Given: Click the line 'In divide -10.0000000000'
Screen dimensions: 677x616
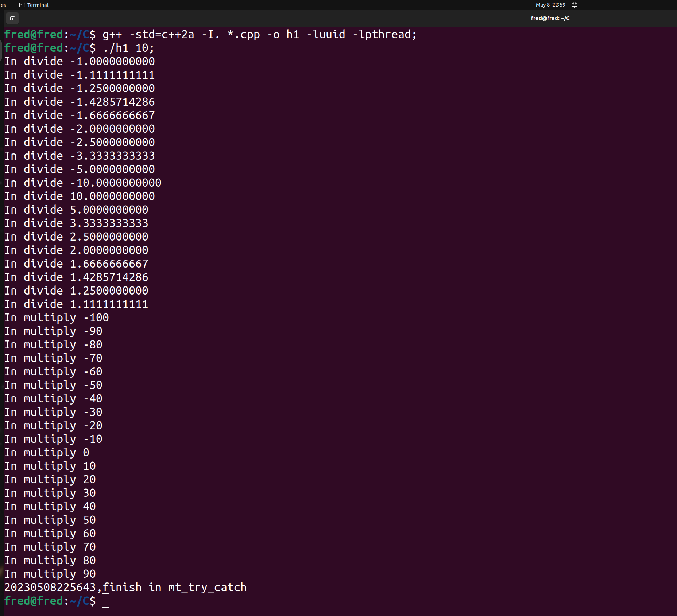Looking at the screenshot, I should pos(83,183).
